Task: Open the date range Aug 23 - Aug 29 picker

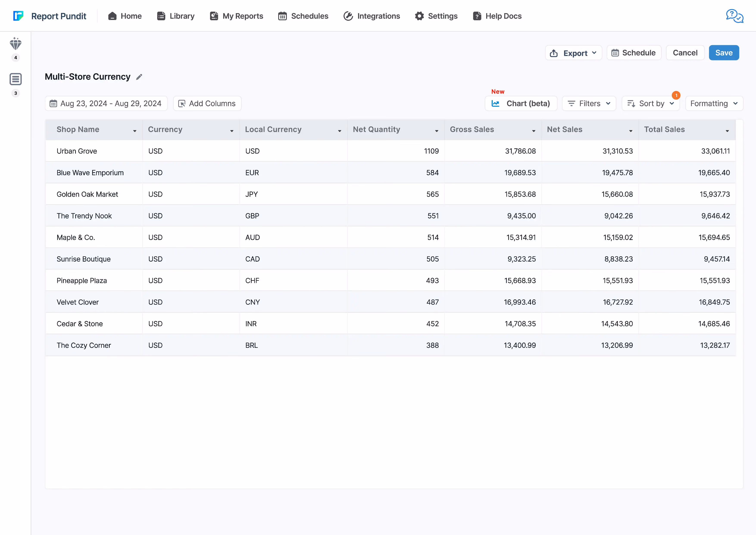Action: tap(106, 104)
